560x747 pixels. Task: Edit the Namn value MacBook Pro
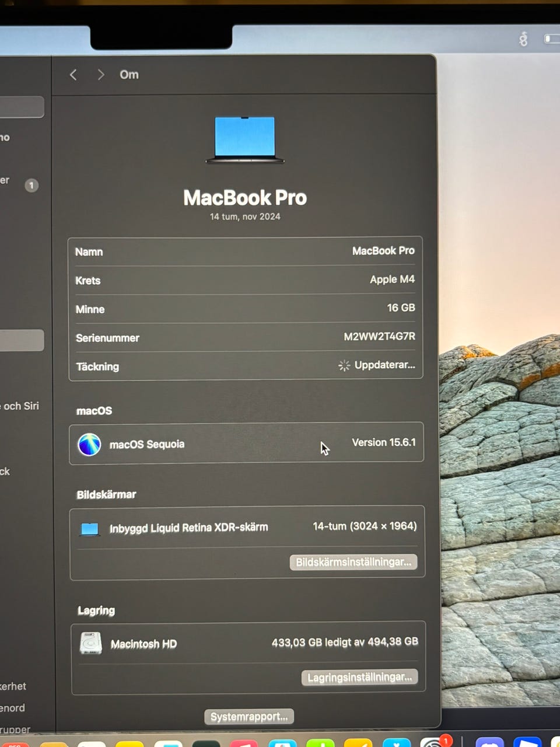[x=383, y=250]
